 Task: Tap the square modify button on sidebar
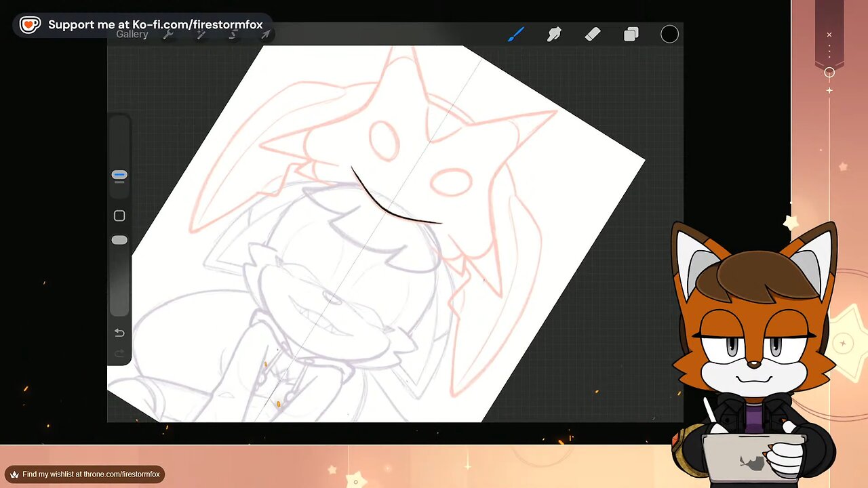[119, 216]
